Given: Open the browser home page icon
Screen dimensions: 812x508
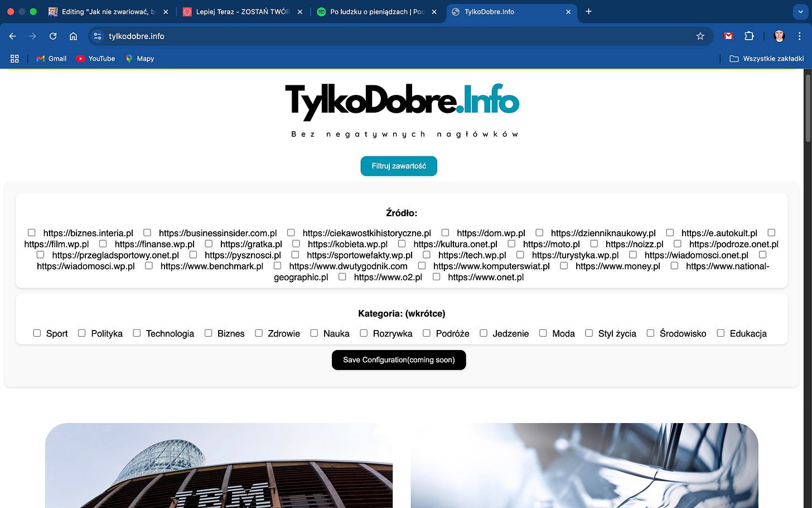Looking at the screenshot, I should [x=73, y=36].
